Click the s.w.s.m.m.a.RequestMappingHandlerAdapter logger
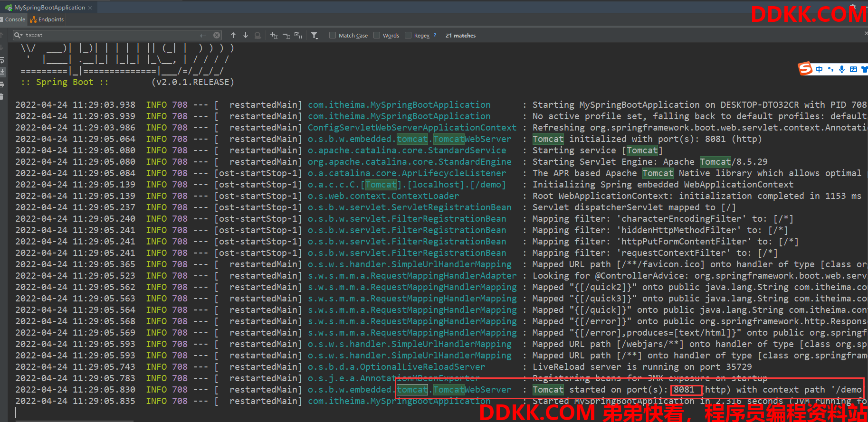 tap(412, 276)
